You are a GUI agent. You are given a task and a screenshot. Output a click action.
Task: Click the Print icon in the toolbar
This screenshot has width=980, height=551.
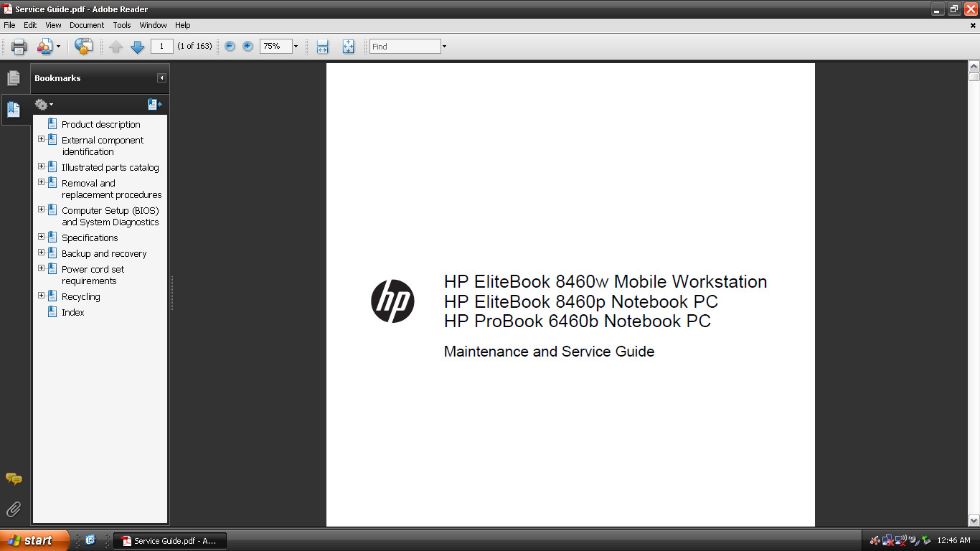pyautogui.click(x=19, y=47)
